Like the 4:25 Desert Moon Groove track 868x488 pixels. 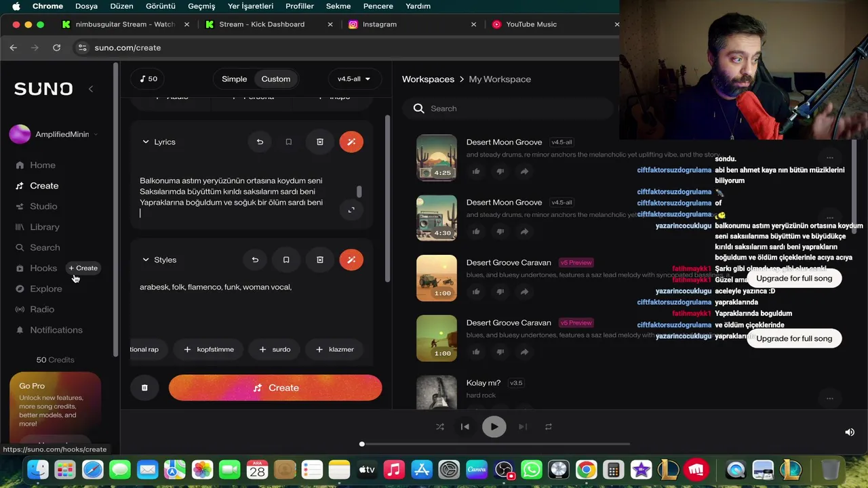[x=476, y=171]
